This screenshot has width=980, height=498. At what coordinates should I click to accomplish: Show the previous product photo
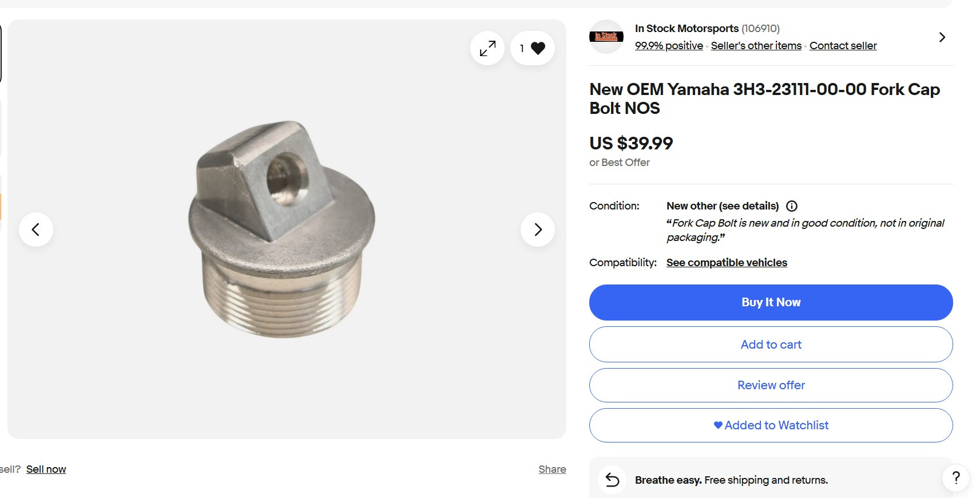click(x=36, y=229)
